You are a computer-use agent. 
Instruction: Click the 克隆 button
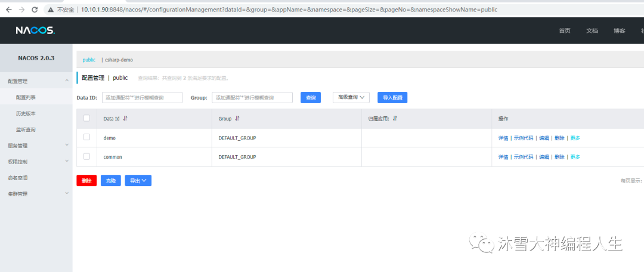(110, 181)
